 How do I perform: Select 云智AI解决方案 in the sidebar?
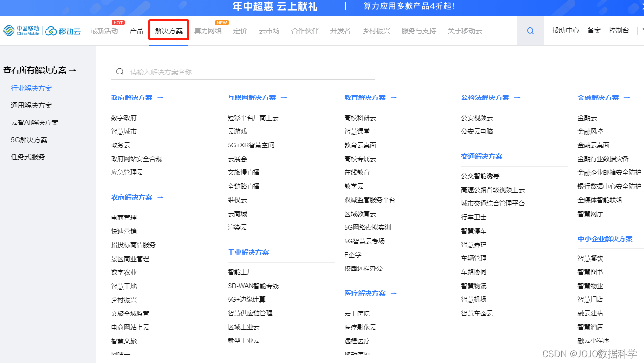[x=35, y=123]
